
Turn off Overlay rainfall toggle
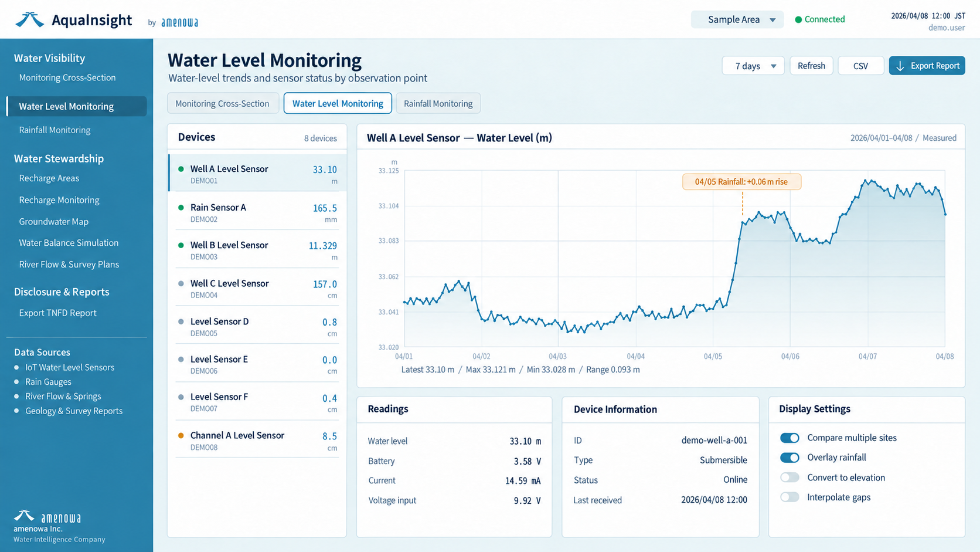(x=790, y=458)
